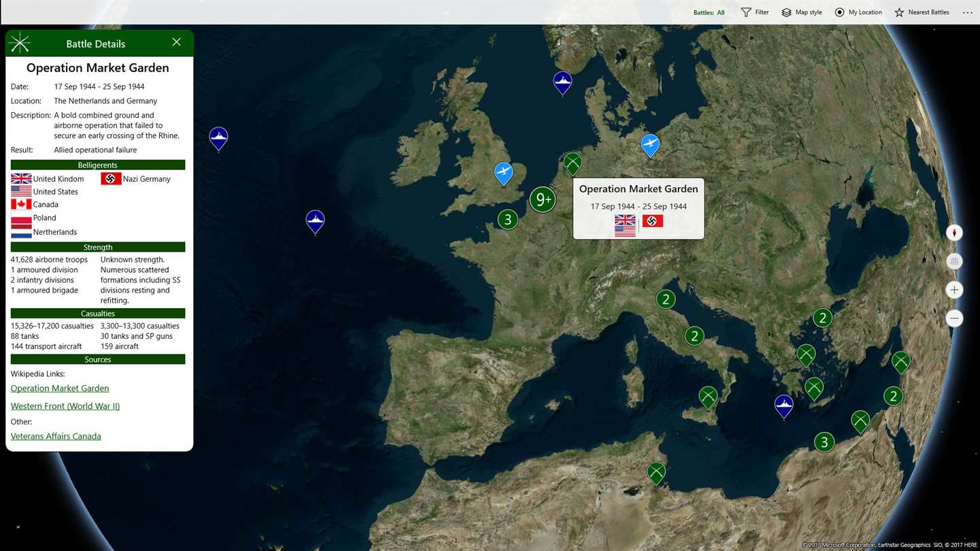The width and height of the screenshot is (980, 551).
Task: Open Veterans Affairs Canada link
Action: pyautogui.click(x=56, y=436)
